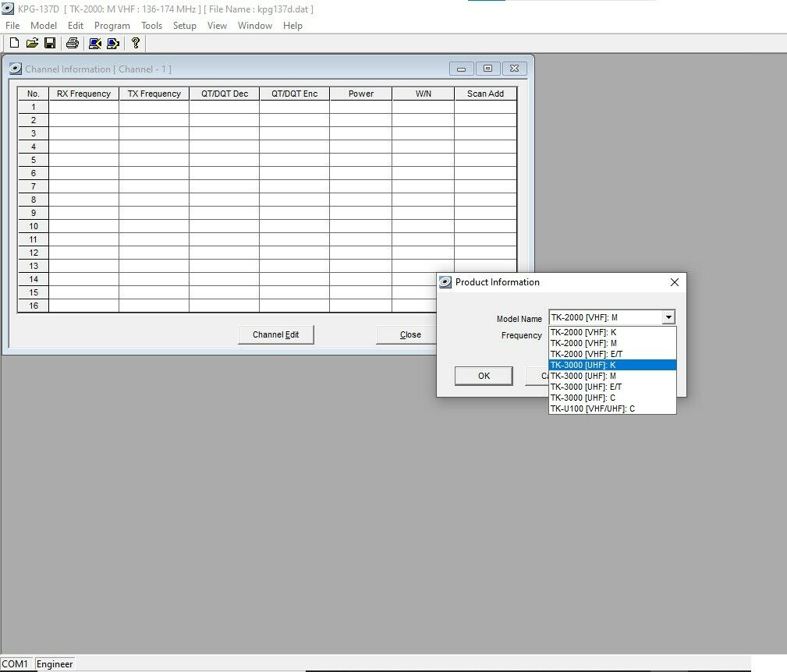Choose TK-2000 [VHF]: M list option
The image size is (787, 672).
612,343
